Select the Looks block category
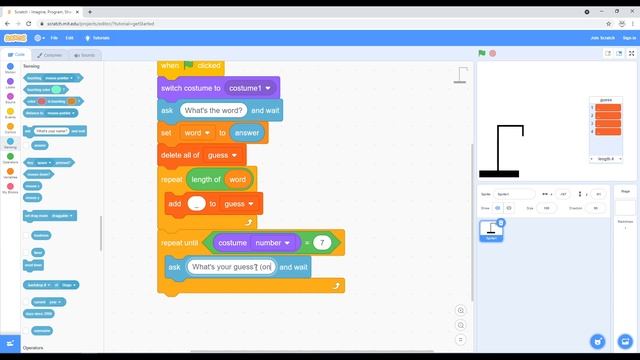The height and width of the screenshot is (360, 640). [10, 83]
